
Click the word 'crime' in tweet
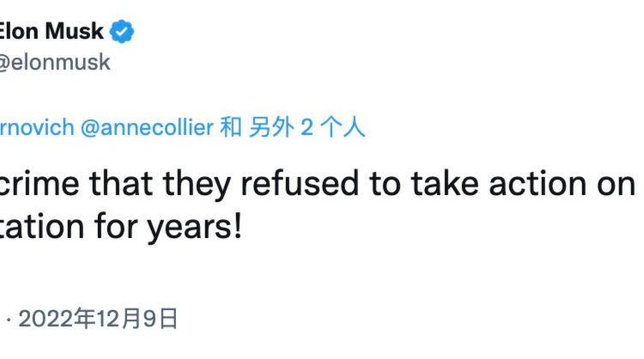pos(39,184)
